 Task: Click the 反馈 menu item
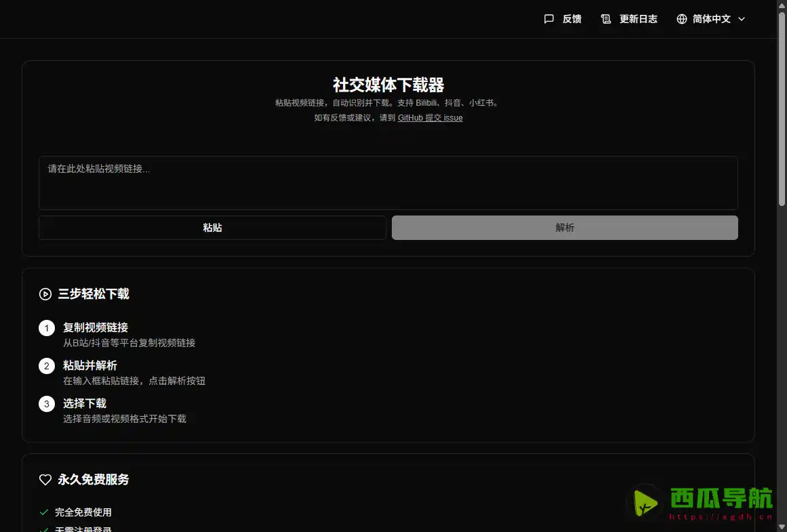[571, 19]
